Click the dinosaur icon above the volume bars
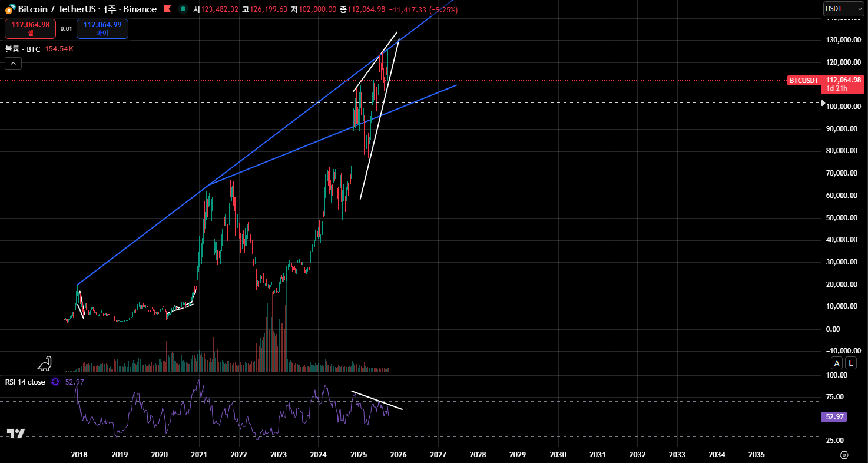The image size is (868, 463). point(45,364)
